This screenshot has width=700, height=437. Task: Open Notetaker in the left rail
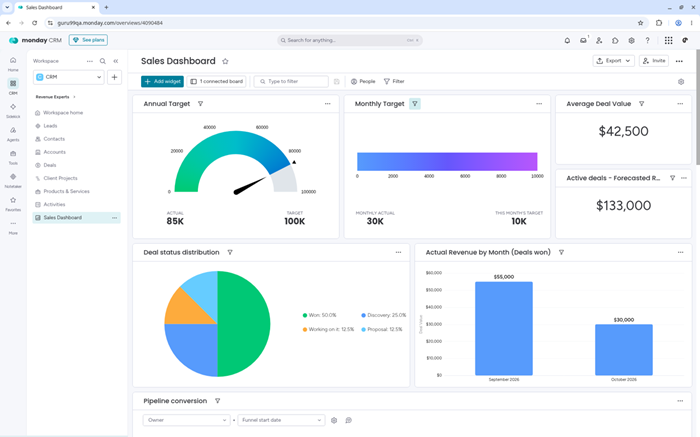coord(13,180)
